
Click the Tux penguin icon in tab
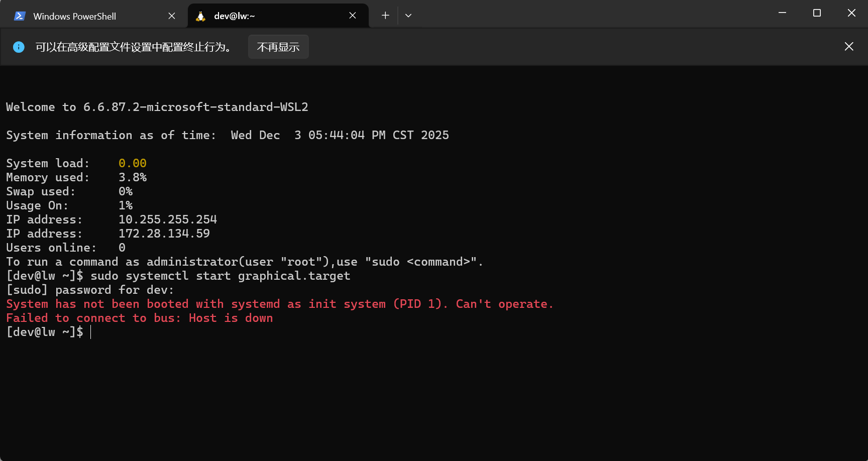(200, 16)
